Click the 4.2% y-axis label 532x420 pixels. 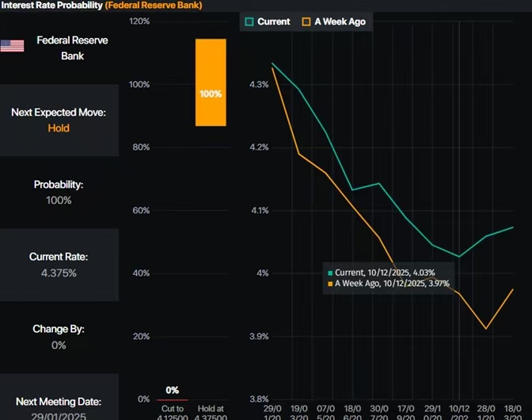coord(259,147)
